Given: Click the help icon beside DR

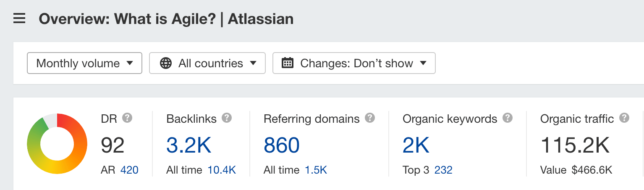Looking at the screenshot, I should point(127,118).
